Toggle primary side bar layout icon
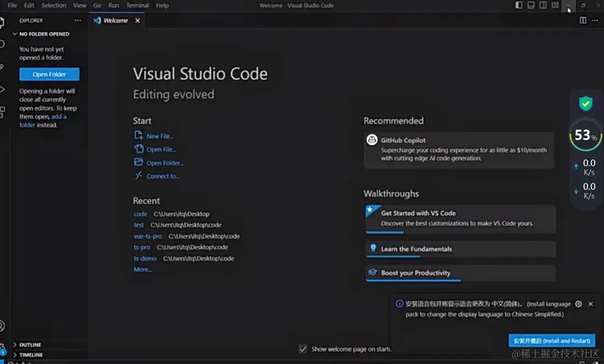 [x=519, y=5]
